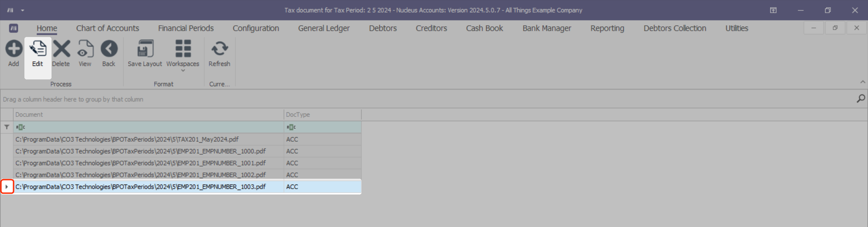Open the Utilities tab

[737, 28]
